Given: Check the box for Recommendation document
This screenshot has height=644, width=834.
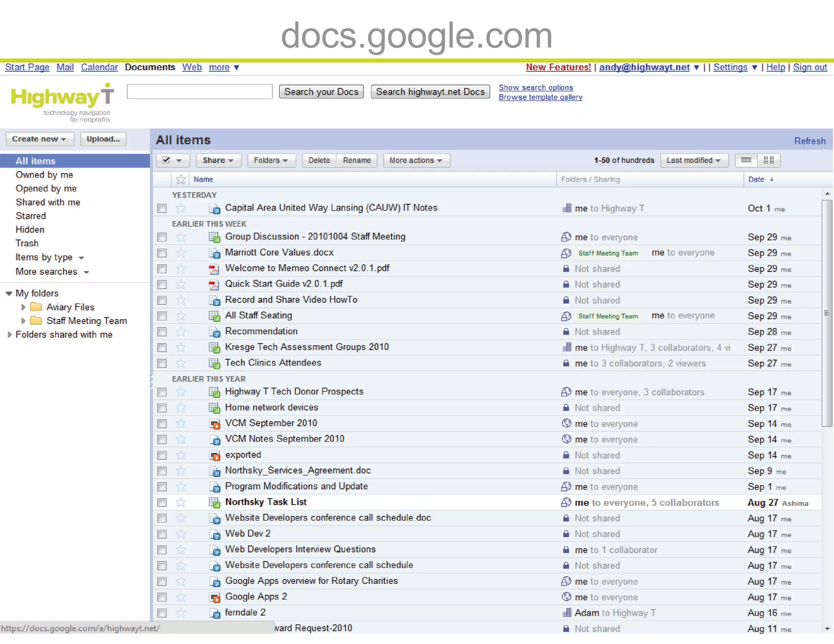Looking at the screenshot, I should [x=162, y=332].
